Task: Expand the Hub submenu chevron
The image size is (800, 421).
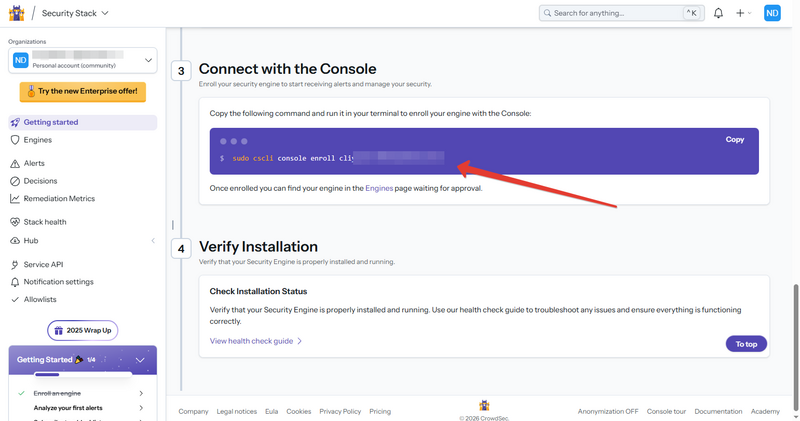Action: pos(153,241)
